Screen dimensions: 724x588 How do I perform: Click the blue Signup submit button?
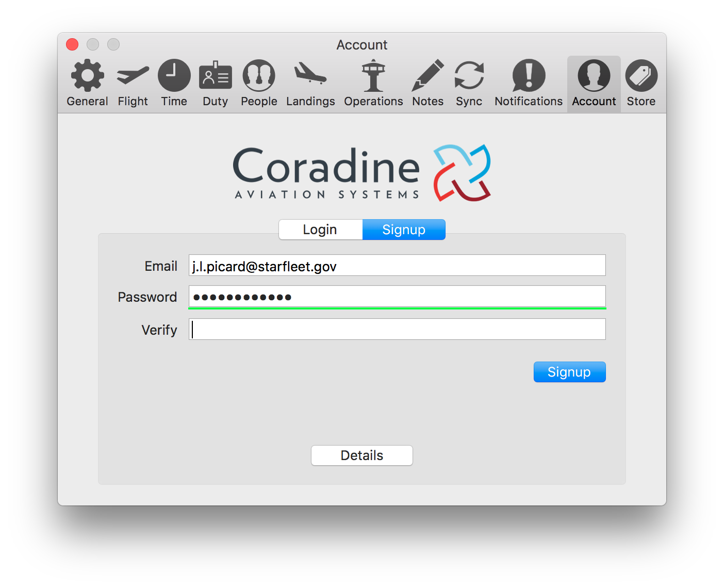tap(569, 372)
